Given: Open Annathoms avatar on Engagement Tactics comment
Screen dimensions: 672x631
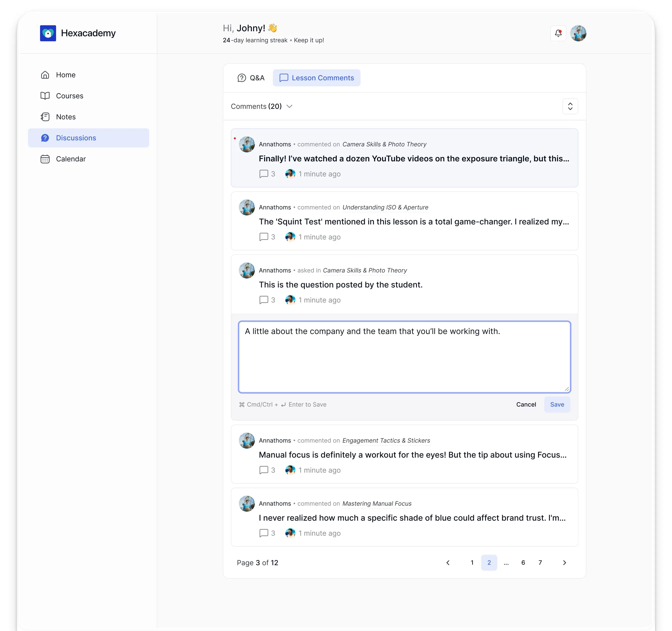Looking at the screenshot, I should point(247,441).
